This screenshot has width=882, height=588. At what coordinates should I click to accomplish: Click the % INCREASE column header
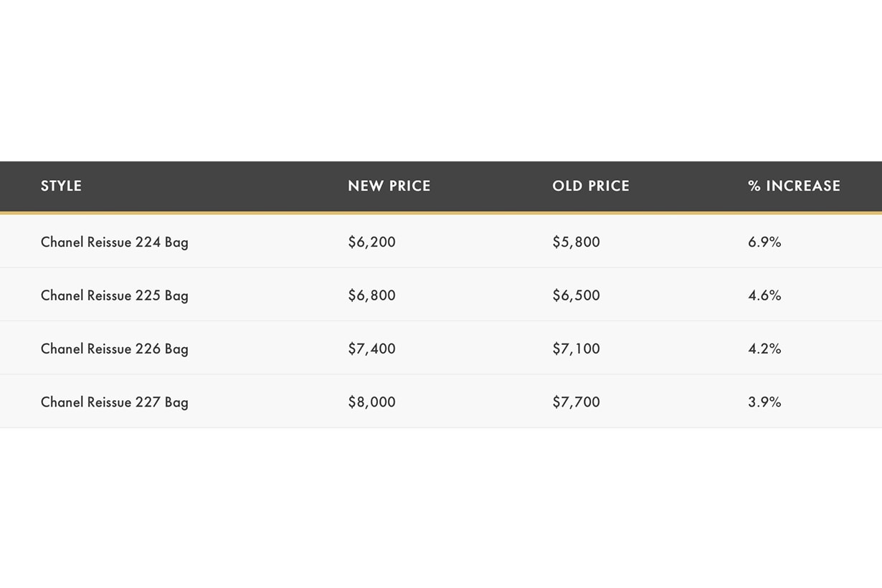(794, 186)
